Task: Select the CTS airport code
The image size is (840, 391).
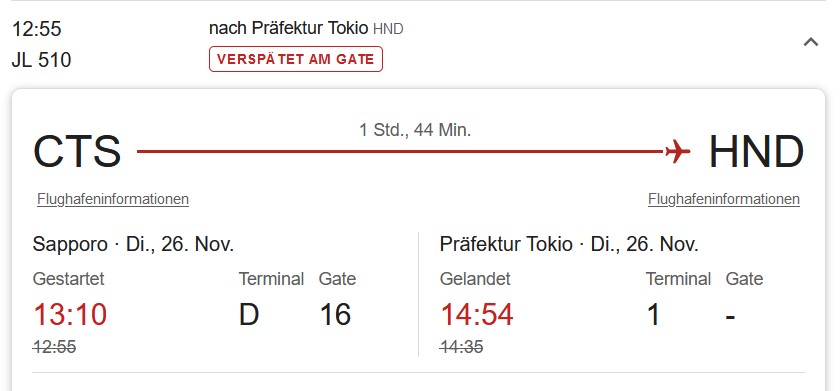Action: click(77, 152)
